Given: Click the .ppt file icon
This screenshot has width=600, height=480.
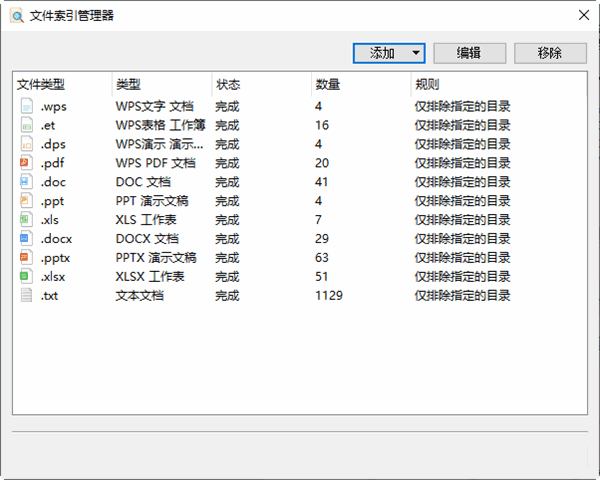Looking at the screenshot, I should 26,201.
